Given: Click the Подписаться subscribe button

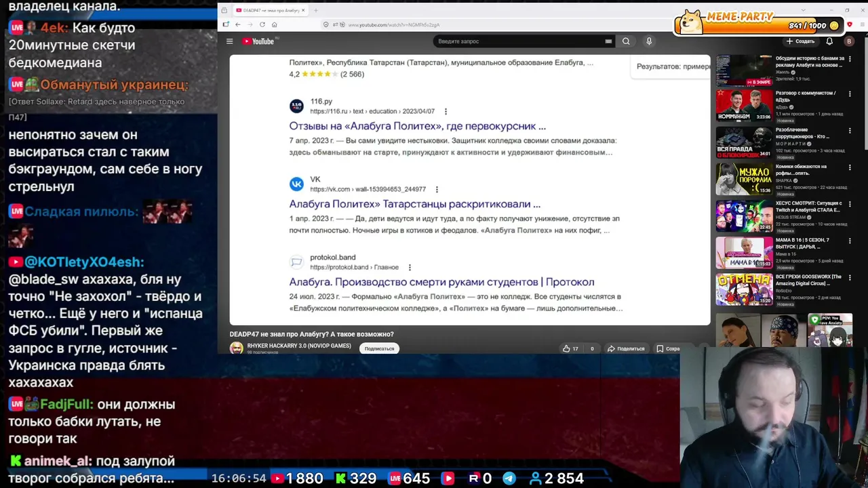Looking at the screenshot, I should pos(379,348).
